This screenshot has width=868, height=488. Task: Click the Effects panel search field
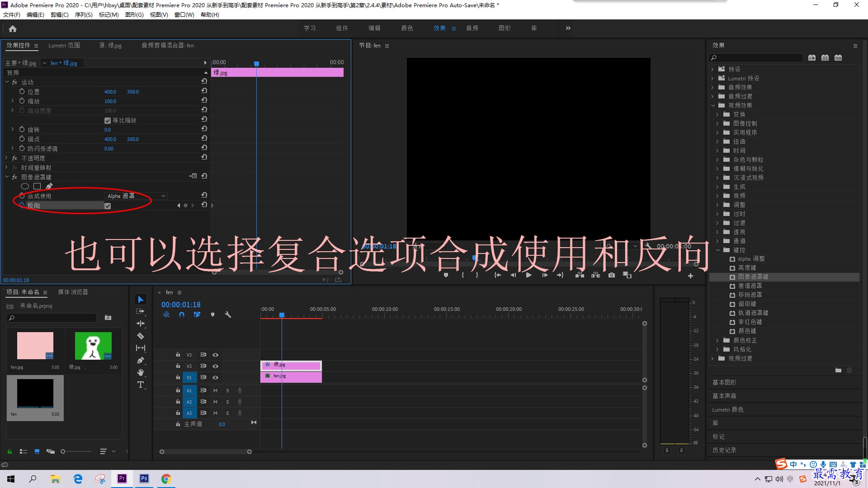point(756,58)
